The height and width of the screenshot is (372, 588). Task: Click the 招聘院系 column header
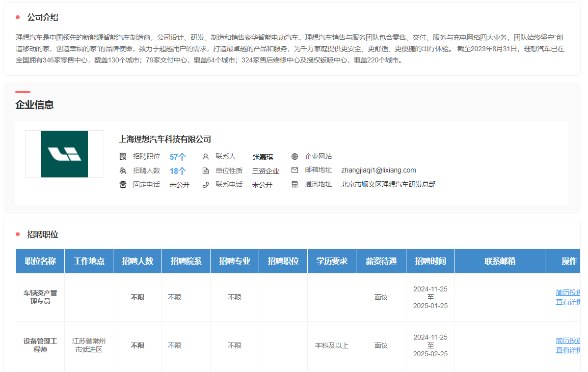186,261
